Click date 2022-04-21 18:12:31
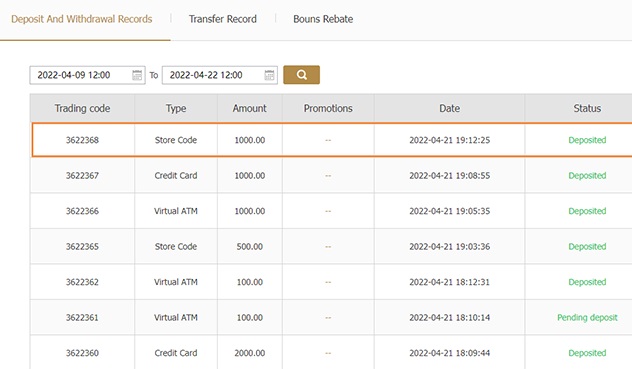The image size is (632, 369). click(449, 282)
